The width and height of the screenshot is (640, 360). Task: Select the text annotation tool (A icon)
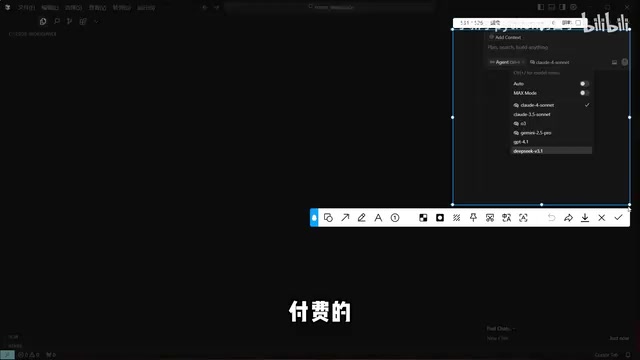378,218
